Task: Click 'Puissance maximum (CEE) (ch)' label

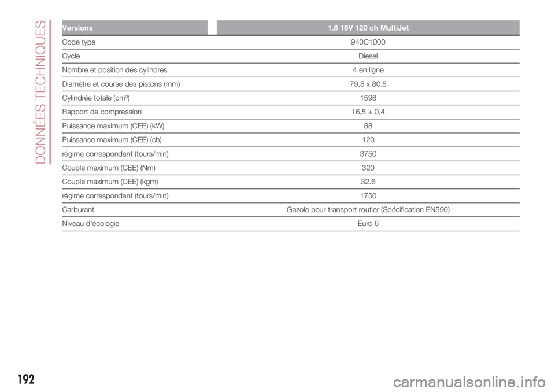Action: click(112, 140)
